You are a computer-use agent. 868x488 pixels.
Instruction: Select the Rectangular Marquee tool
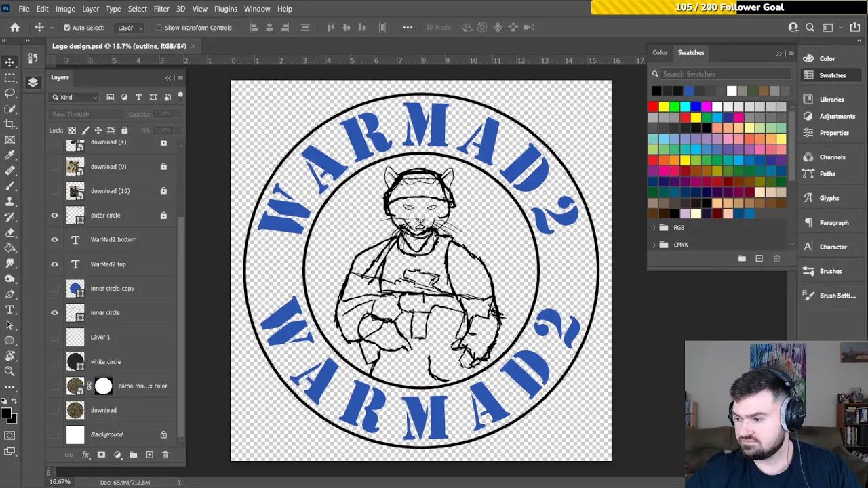pyautogui.click(x=9, y=78)
